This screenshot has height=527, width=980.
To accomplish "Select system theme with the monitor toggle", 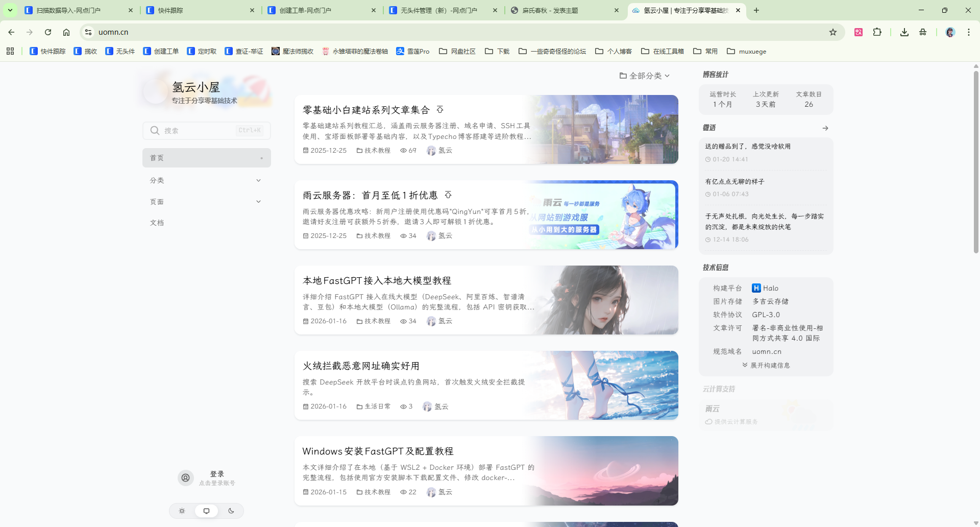I will (x=206, y=511).
